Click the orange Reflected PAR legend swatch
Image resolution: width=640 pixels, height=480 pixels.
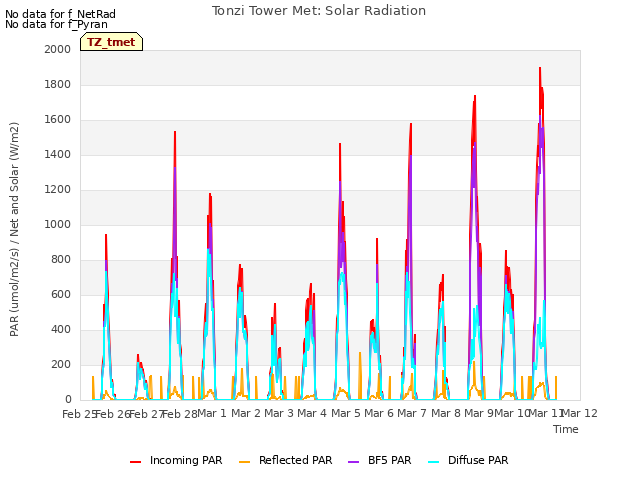pyautogui.click(x=244, y=462)
